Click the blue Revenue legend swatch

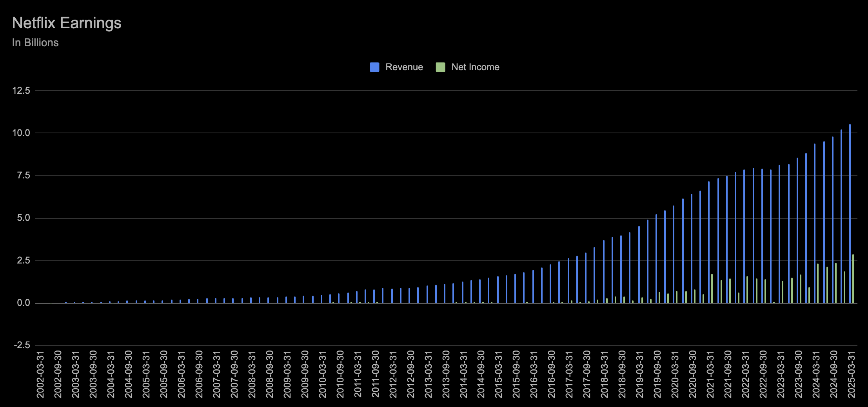374,67
